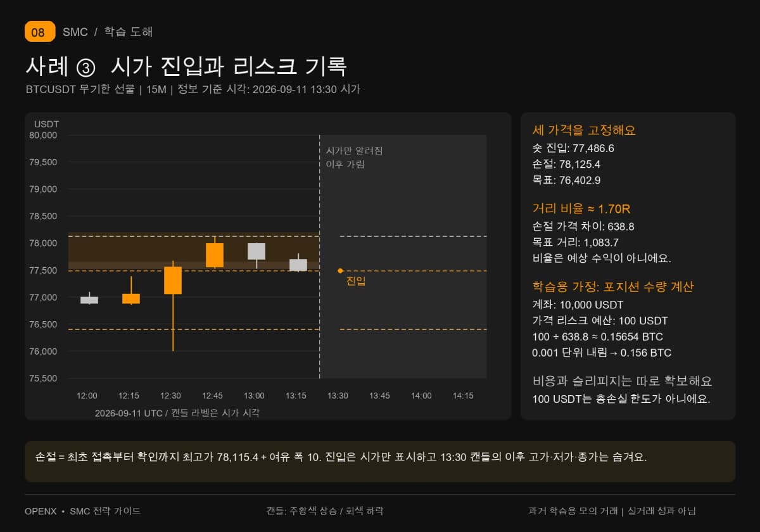Click the 12:30 time axis label

point(170,396)
